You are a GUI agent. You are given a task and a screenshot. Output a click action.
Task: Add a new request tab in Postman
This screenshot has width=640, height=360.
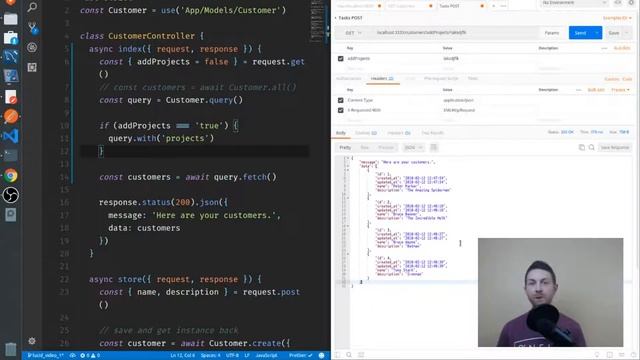click(493, 6)
